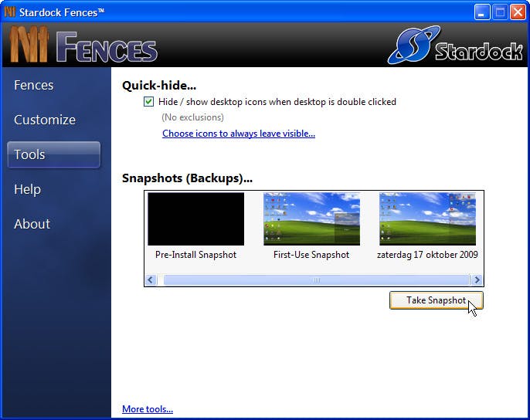530x420 pixels.
Task: Click the 'Snapshots (Backups)...' heading
Action: [x=187, y=178]
